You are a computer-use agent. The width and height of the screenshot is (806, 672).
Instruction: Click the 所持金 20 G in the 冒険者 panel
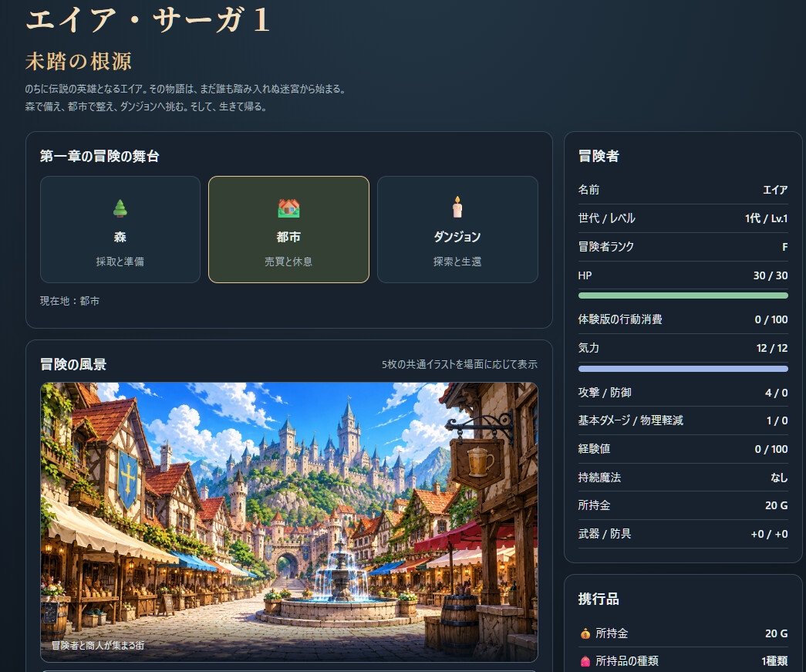[x=776, y=505]
